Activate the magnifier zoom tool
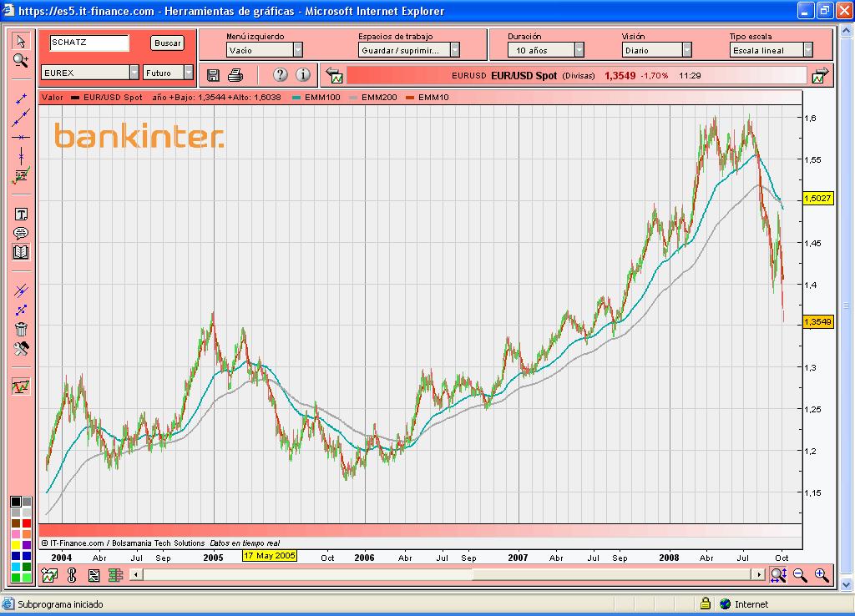The height and width of the screenshot is (616, 855). 21,60
